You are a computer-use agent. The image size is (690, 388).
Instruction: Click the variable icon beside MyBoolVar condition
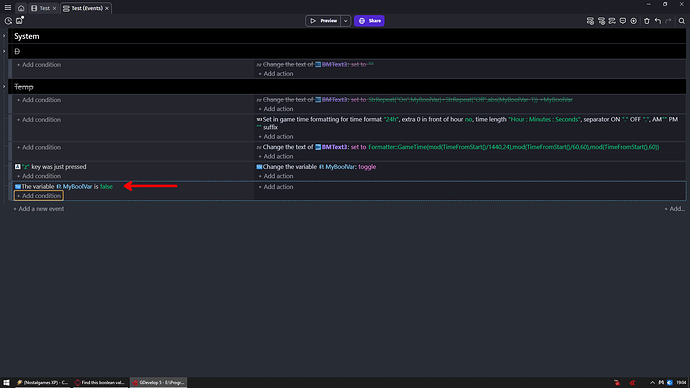tap(18, 187)
